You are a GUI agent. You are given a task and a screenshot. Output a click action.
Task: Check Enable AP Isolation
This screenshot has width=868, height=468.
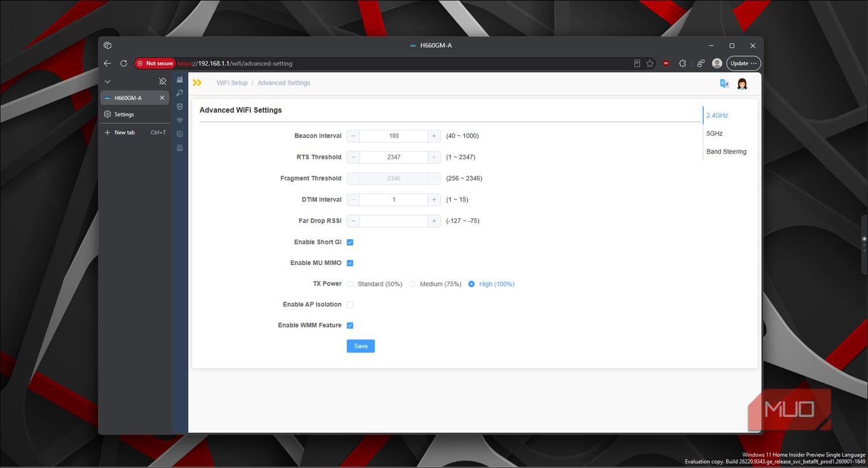pyautogui.click(x=350, y=305)
